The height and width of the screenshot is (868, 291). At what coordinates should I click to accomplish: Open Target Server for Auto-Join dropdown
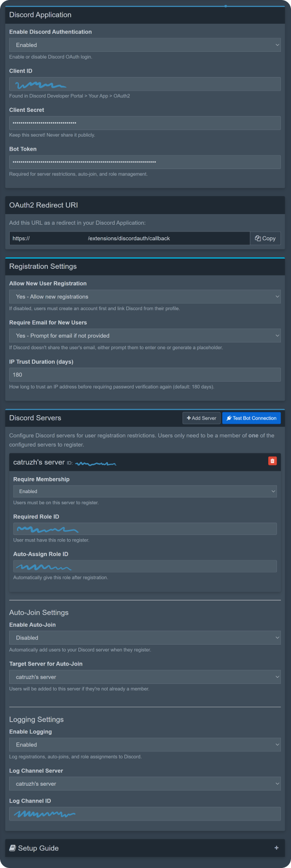(145, 677)
